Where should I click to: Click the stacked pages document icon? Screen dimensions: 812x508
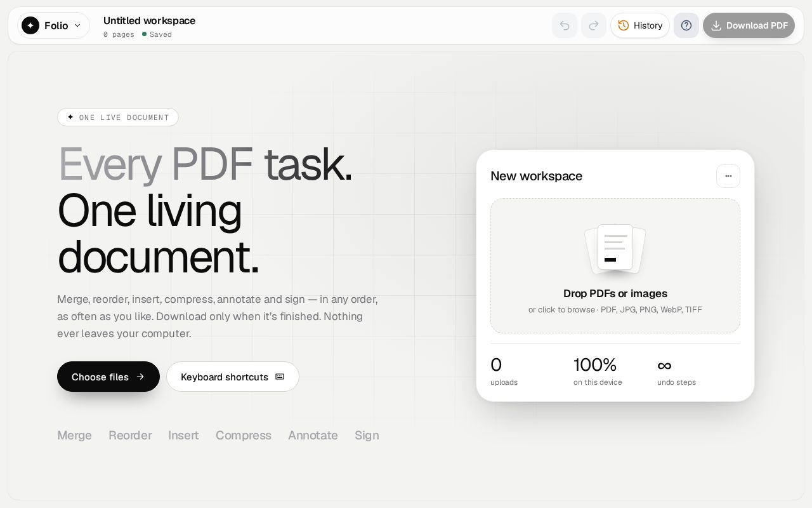coord(615,250)
